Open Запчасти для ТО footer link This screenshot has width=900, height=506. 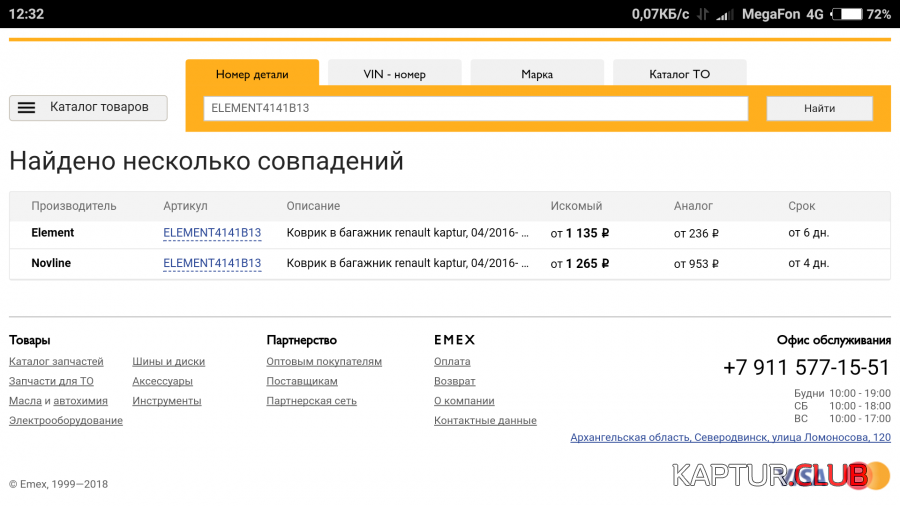click(x=51, y=381)
